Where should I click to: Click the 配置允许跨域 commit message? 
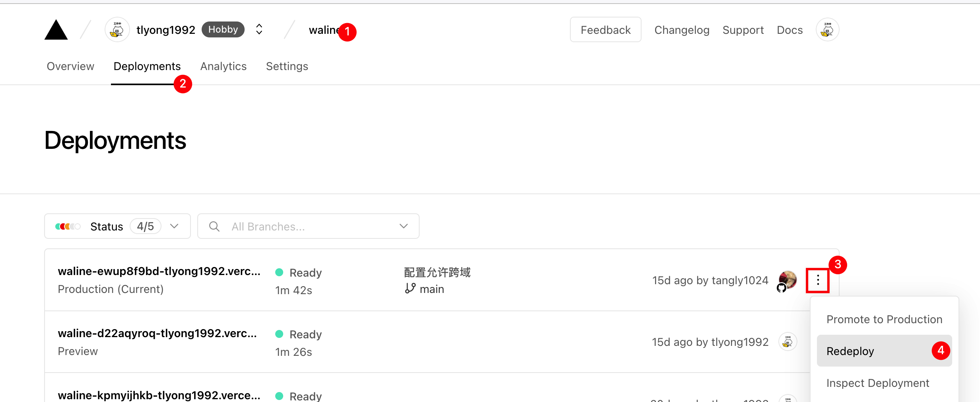pos(437,272)
